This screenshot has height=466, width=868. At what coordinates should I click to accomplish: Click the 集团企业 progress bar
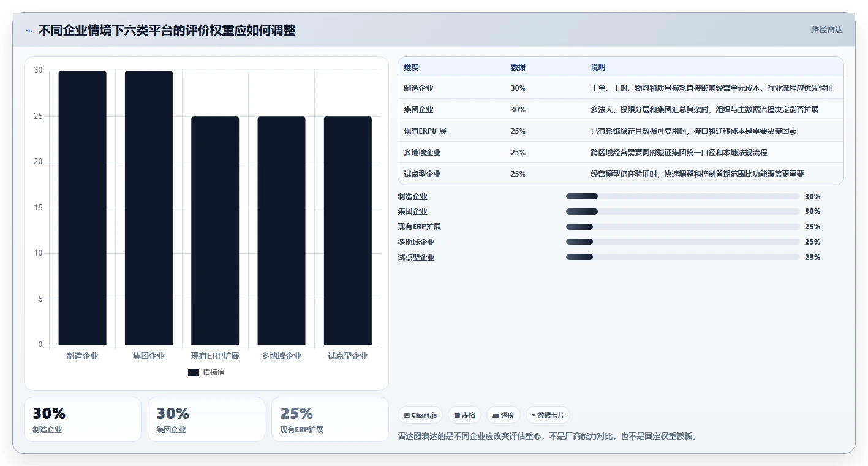[683, 212]
